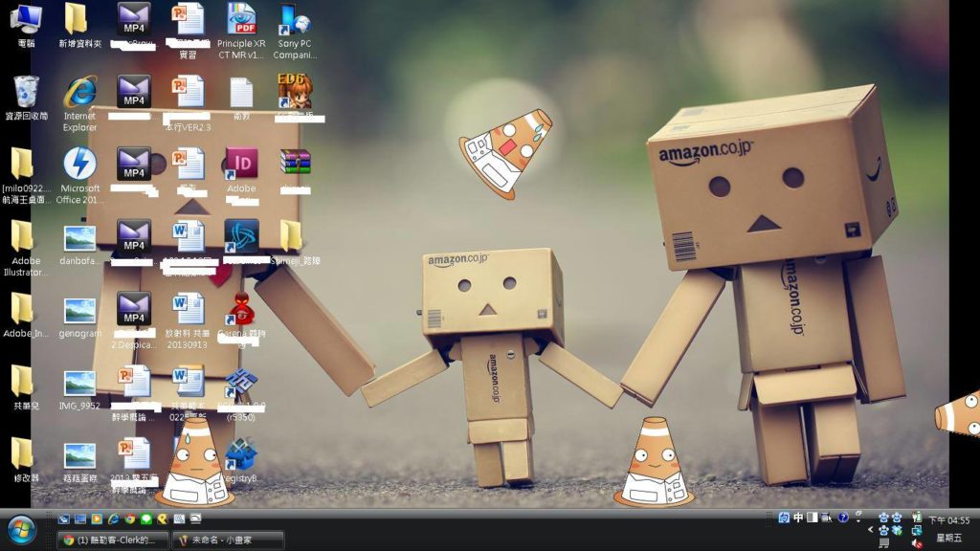980x551 pixels.
Task: Open the 放射科 共筆 20130913 Word document
Action: point(188,321)
